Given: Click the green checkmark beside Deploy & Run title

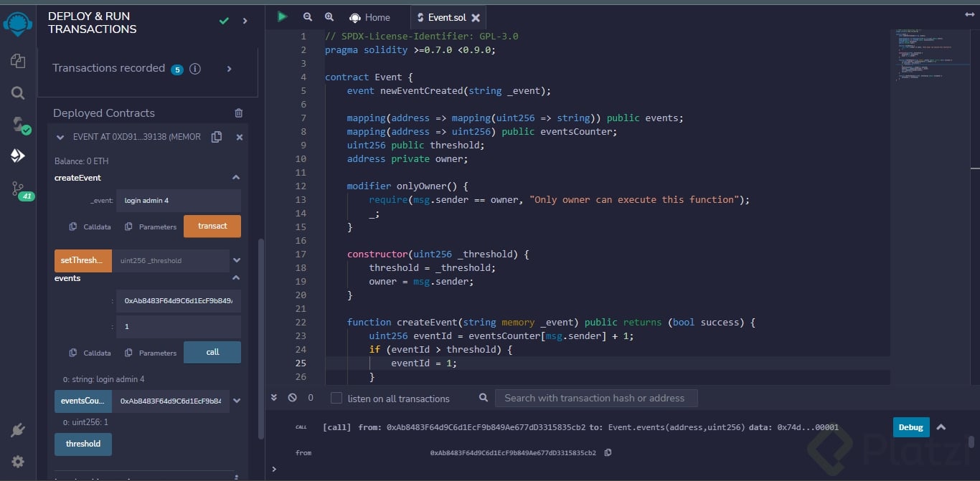Looking at the screenshot, I should pos(224,22).
